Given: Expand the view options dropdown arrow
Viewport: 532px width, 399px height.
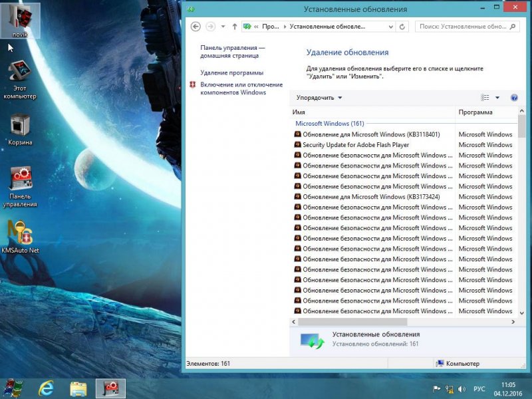Looking at the screenshot, I should 497,98.
